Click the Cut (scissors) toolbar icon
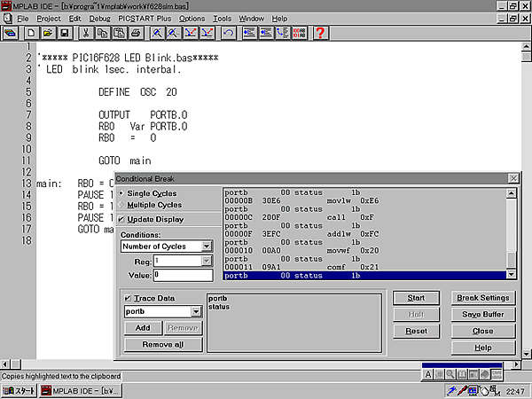Image resolution: width=532 pixels, height=399 pixels. point(86,33)
